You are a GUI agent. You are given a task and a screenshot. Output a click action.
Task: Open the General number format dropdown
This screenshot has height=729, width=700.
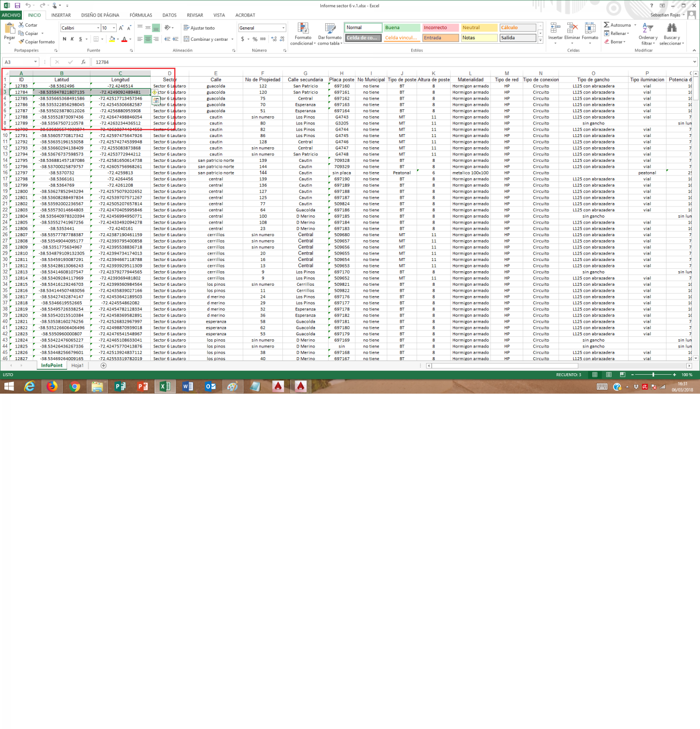click(283, 28)
